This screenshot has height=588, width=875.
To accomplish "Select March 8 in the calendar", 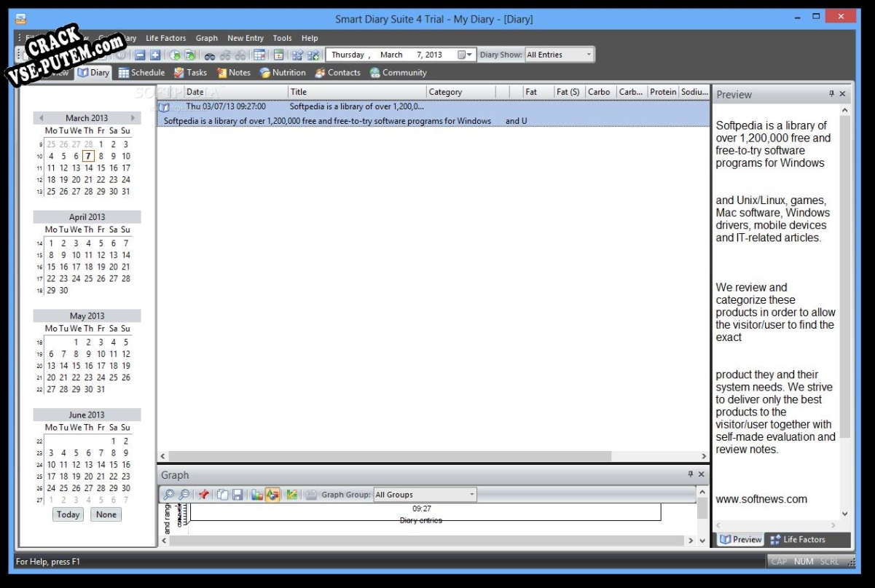I will 101,156.
